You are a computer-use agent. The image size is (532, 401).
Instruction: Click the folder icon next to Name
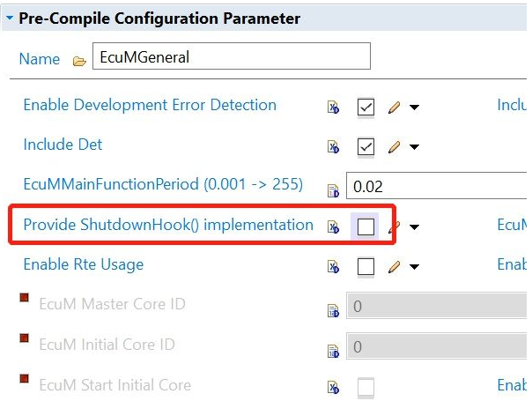79,61
